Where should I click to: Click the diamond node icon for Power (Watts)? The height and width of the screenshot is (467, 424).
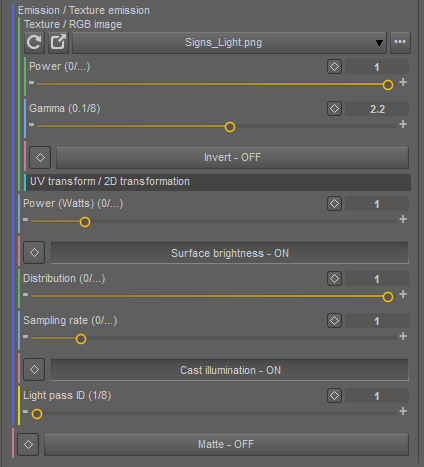pos(334,204)
